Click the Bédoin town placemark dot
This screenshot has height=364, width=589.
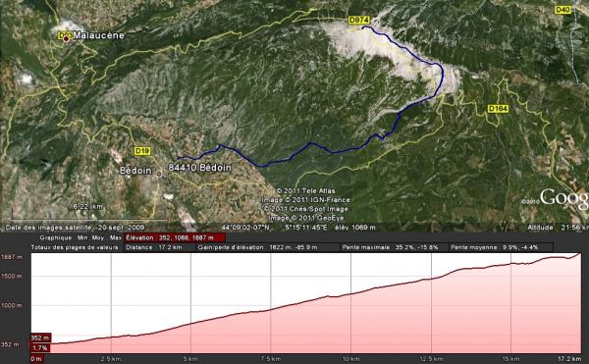tap(159, 174)
